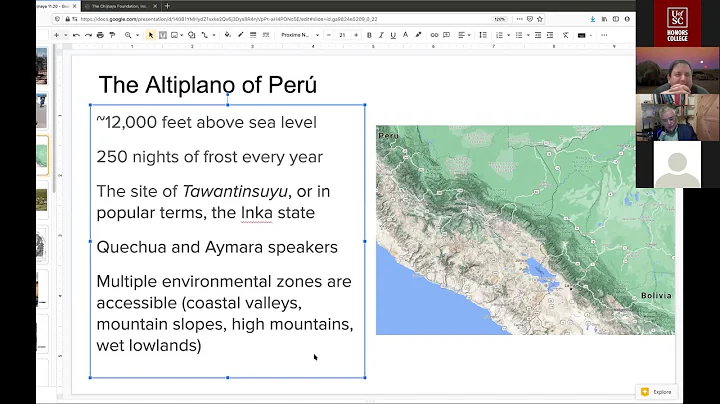Open the browser downloads arrow
This screenshot has height=404, width=720.
click(x=592, y=19)
